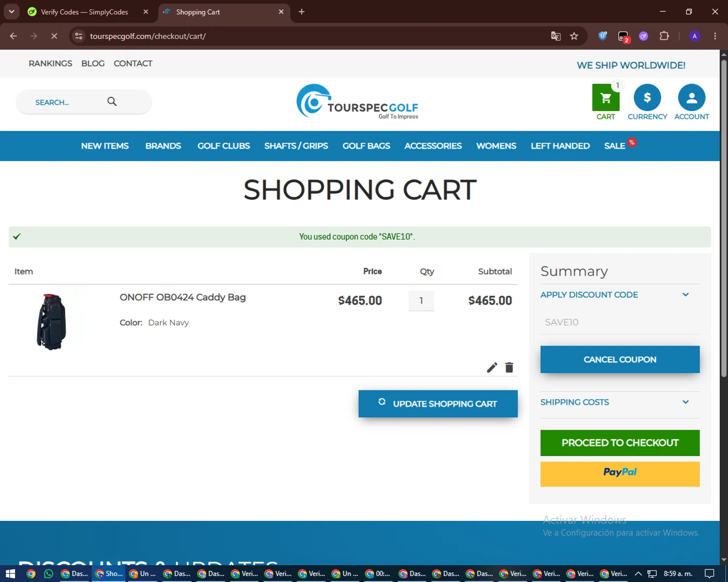Pay with the PayPal button
The image size is (728, 582).
[620, 474]
